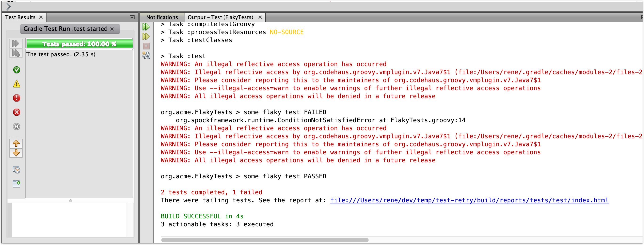Click the '> Task :testClasses' line
Screen dimensions: 644x245
coord(196,40)
